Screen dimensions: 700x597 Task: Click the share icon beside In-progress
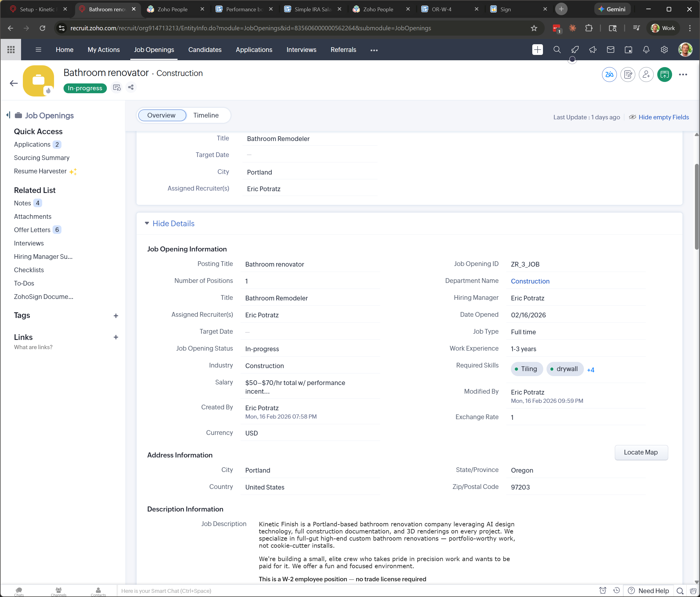coord(131,88)
